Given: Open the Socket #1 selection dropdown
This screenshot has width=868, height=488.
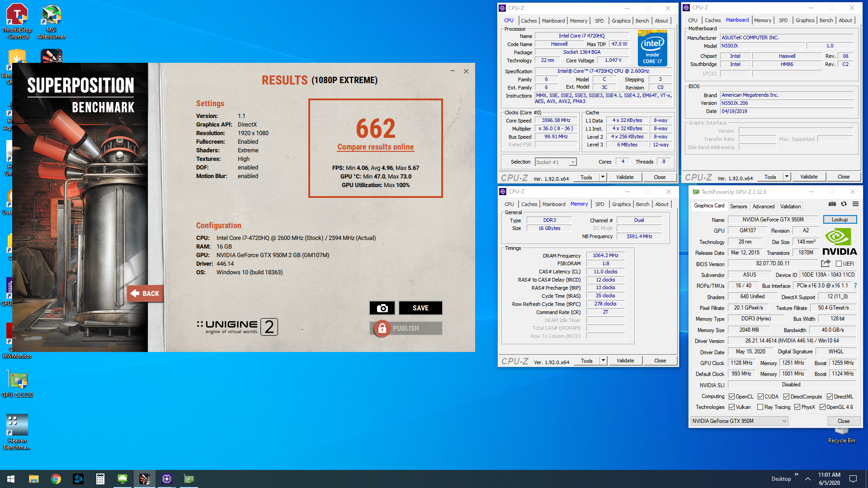Looking at the screenshot, I should point(556,162).
